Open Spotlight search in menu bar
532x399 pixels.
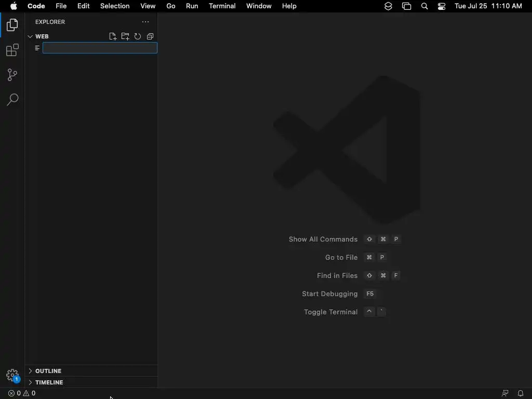(x=424, y=6)
